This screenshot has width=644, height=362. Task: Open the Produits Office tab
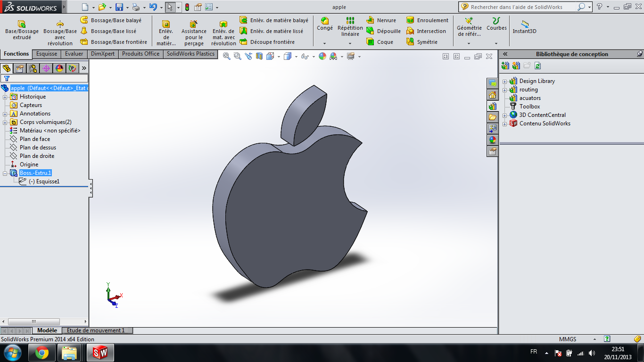[x=140, y=54]
